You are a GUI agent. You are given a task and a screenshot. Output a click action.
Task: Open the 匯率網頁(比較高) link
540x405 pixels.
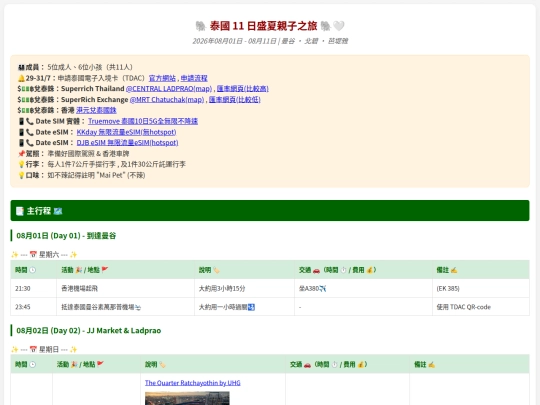click(x=242, y=89)
